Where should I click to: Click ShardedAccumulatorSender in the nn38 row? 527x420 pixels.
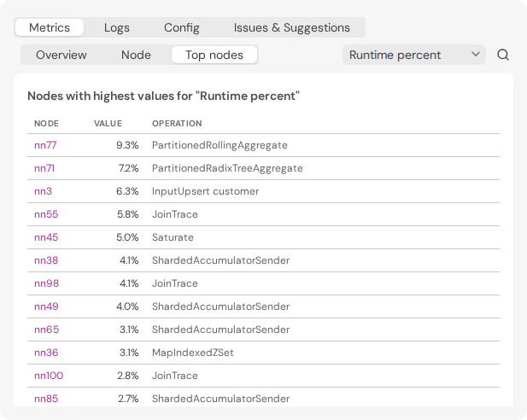pos(221,260)
